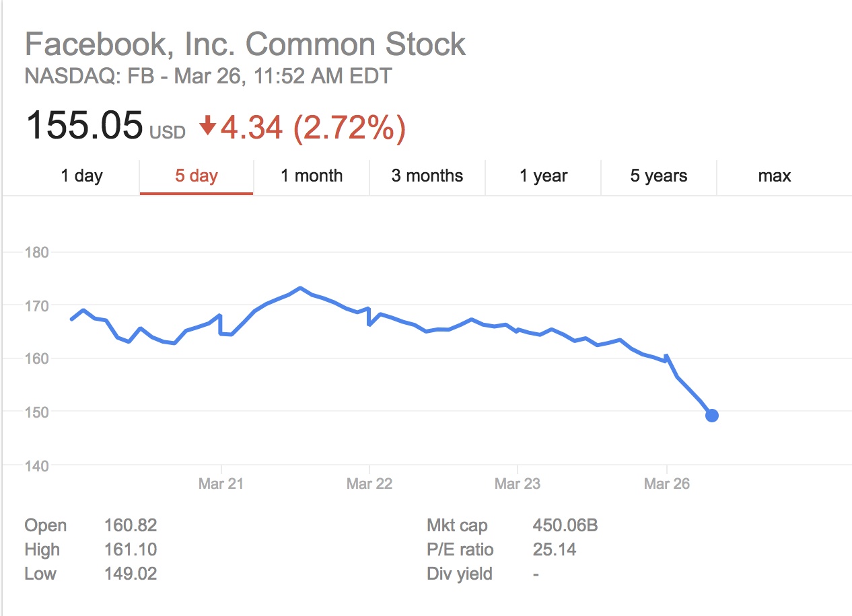
Task: Click the P/E ratio value 25.14
Action: (554, 549)
